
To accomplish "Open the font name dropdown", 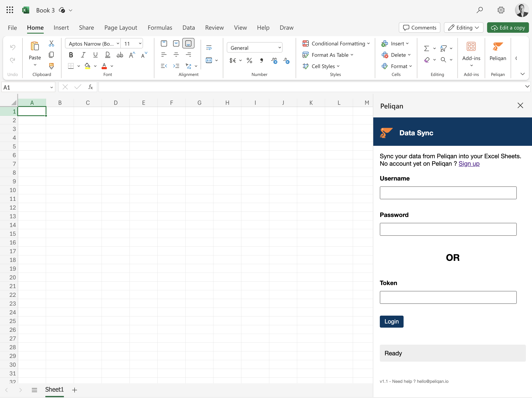I will [118, 44].
